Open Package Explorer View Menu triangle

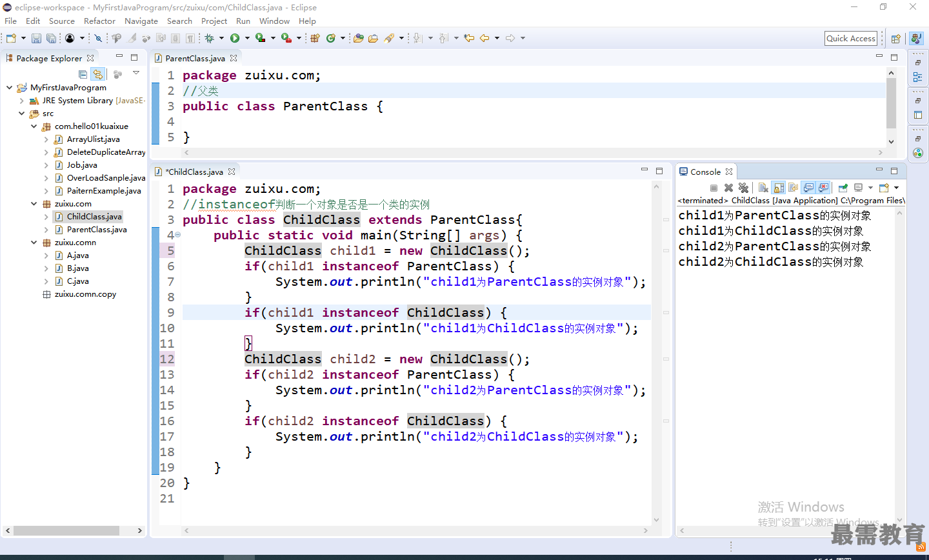point(136,74)
